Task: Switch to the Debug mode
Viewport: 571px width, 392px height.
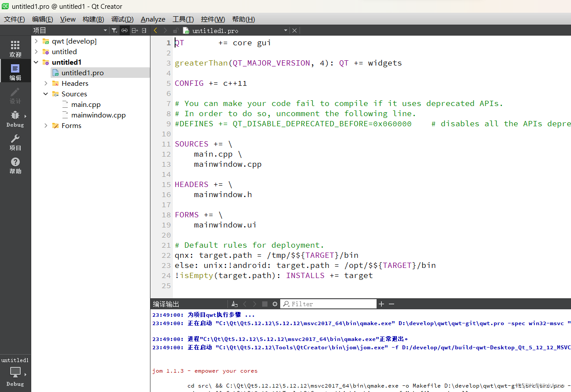Action: tap(15, 118)
